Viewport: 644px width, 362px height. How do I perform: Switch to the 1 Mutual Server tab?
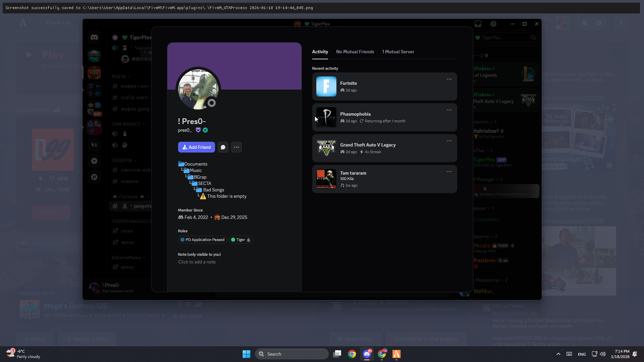coord(398,52)
